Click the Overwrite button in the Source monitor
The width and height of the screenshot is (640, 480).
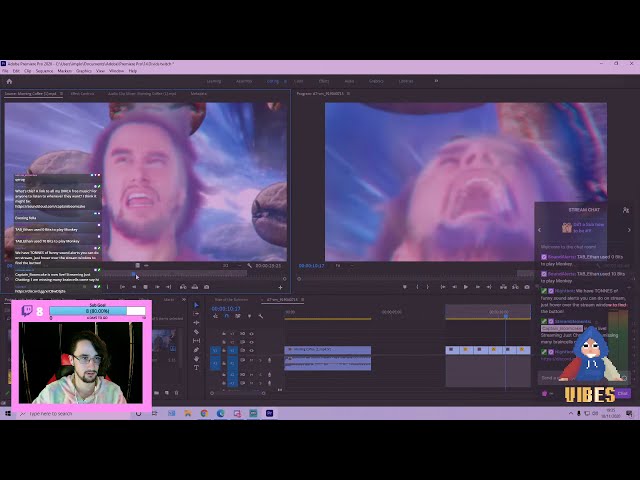tap(195, 287)
